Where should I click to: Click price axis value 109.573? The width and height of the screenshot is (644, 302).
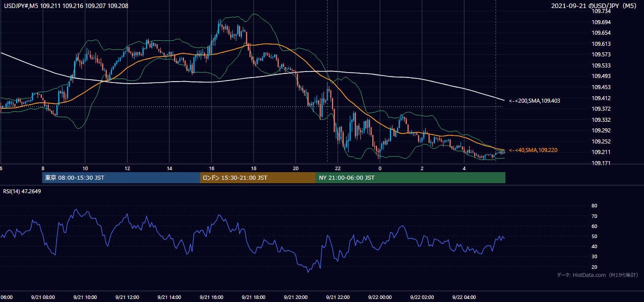point(601,54)
